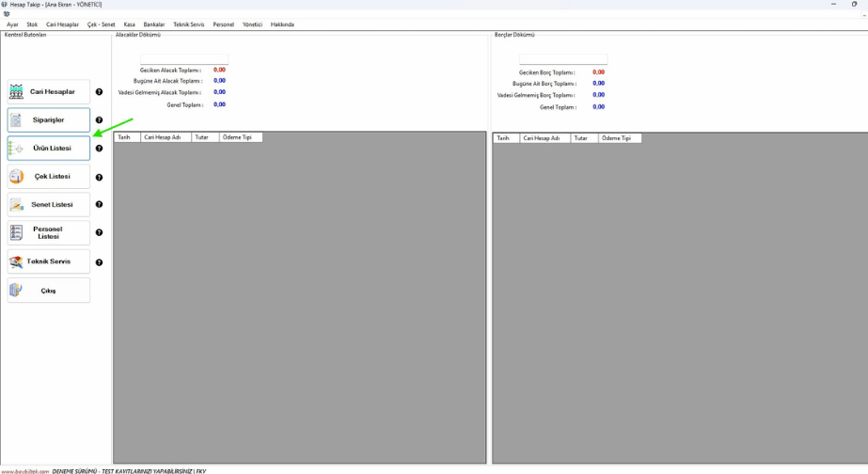Click Ödeme Tipi header in debts table
This screenshot has width=868, height=474.
tap(619, 138)
